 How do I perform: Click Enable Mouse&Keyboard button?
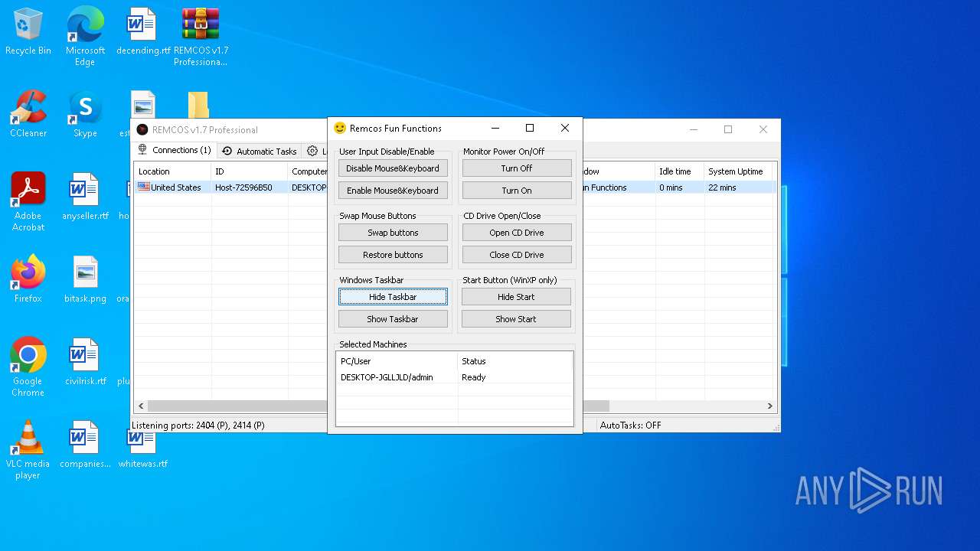click(393, 191)
